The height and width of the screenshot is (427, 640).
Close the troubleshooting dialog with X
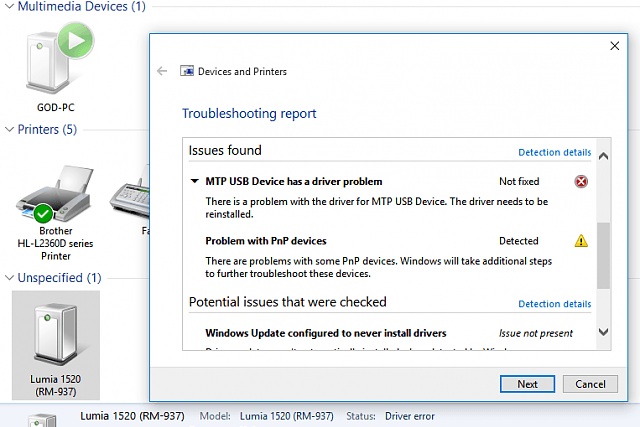614,46
